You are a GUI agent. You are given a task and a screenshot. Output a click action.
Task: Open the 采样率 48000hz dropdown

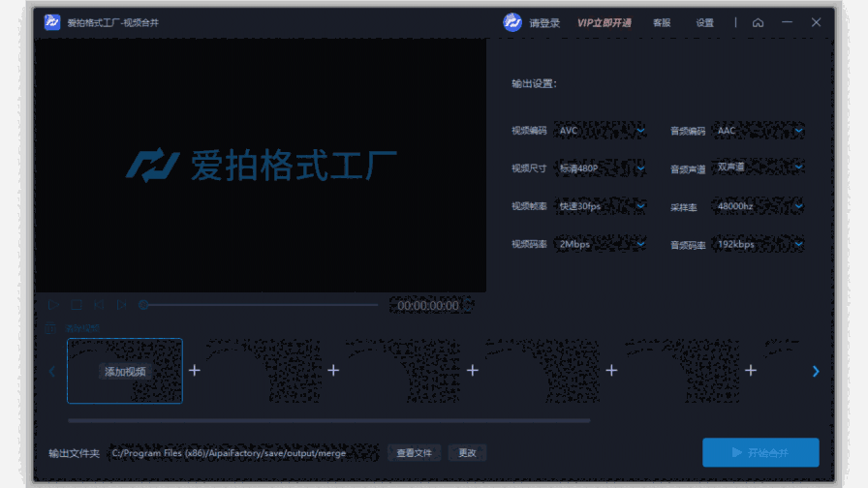click(759, 206)
